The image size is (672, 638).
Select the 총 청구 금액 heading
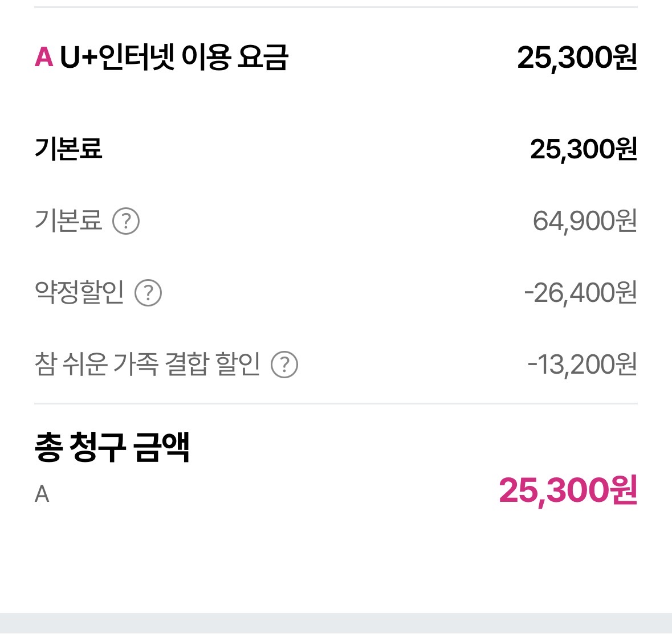point(112,447)
